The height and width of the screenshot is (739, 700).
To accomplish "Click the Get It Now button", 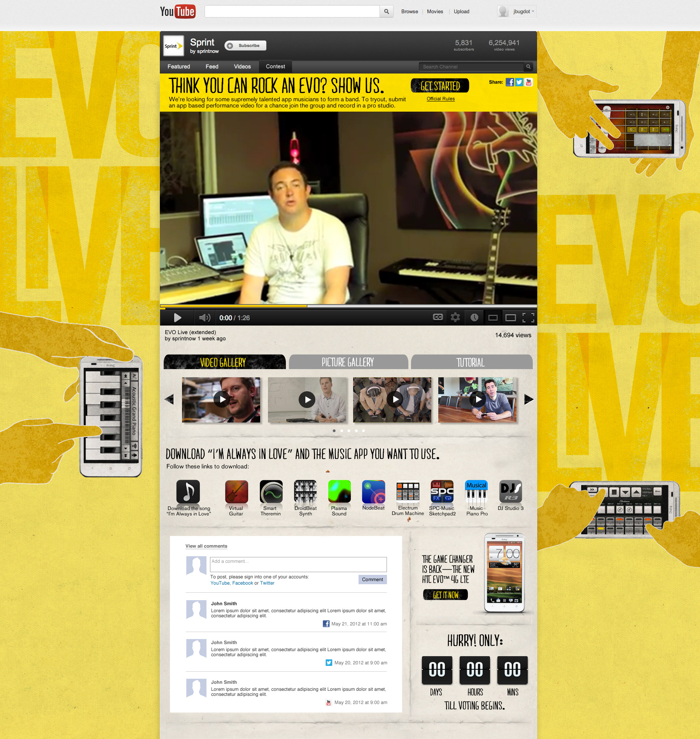I will click(445, 595).
